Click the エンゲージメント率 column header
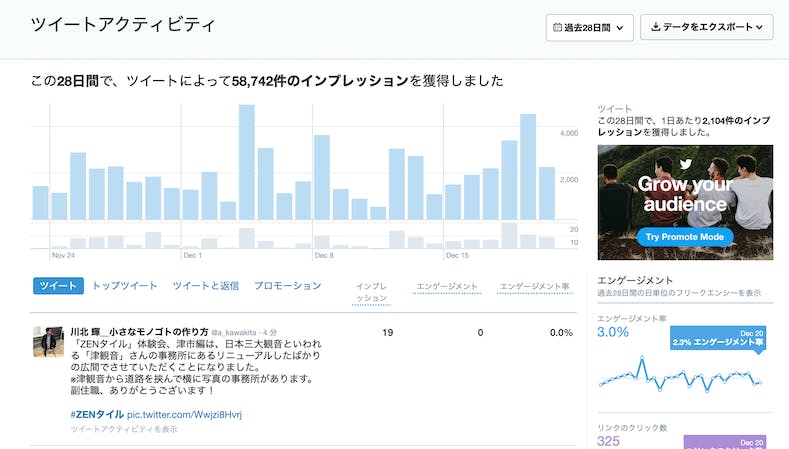Viewport: 789px width, 449px height. tap(534, 286)
